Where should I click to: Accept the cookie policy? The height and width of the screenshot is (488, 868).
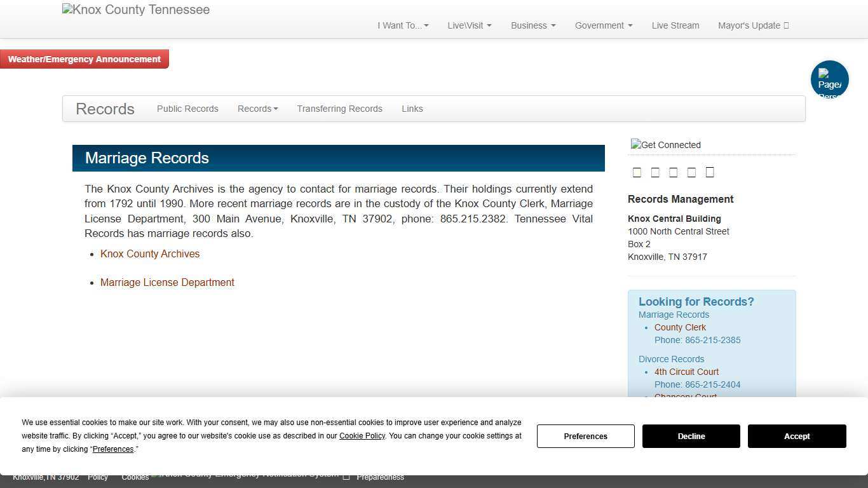(796, 436)
